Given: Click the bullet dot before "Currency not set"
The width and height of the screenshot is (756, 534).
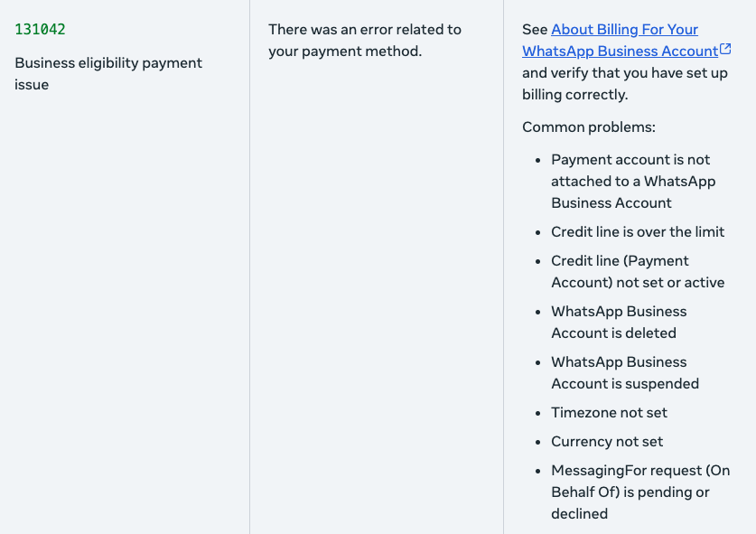Looking at the screenshot, I should [537, 442].
